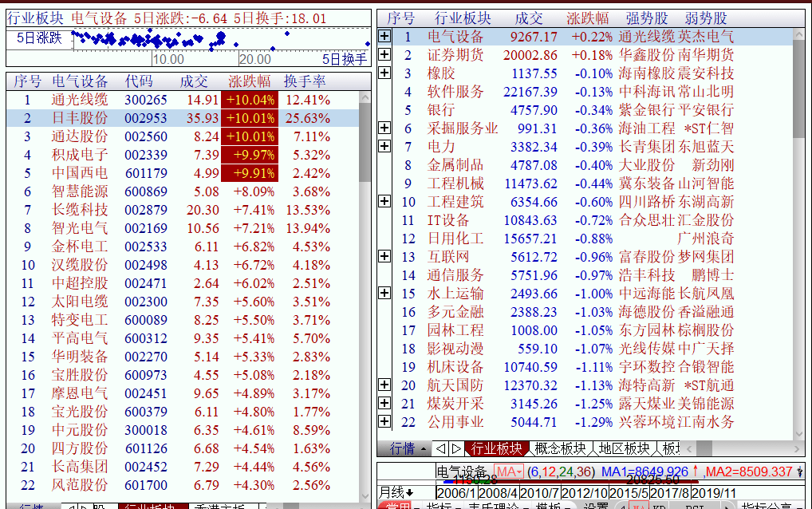Click strong stock 光线传媒 in the 影视动漫 row
The height and width of the screenshot is (509, 812).
(x=647, y=349)
